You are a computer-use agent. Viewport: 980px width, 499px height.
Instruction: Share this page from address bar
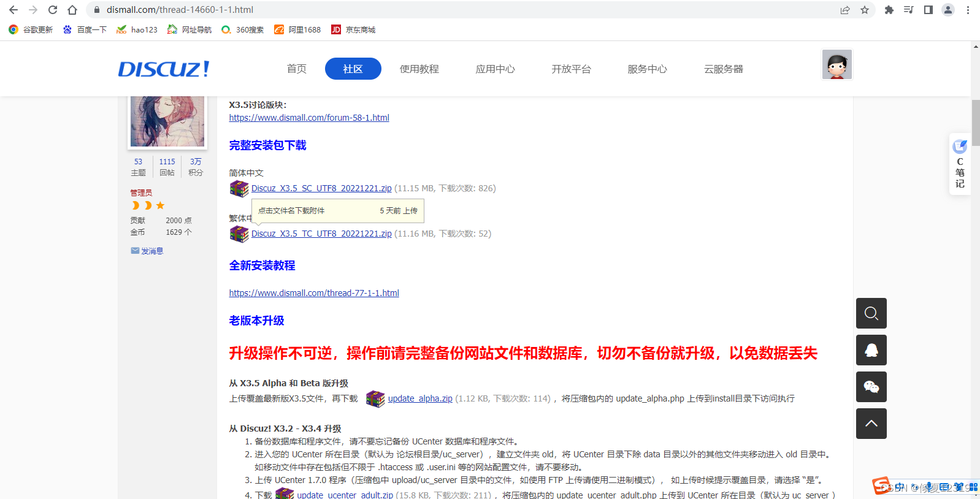pos(845,10)
